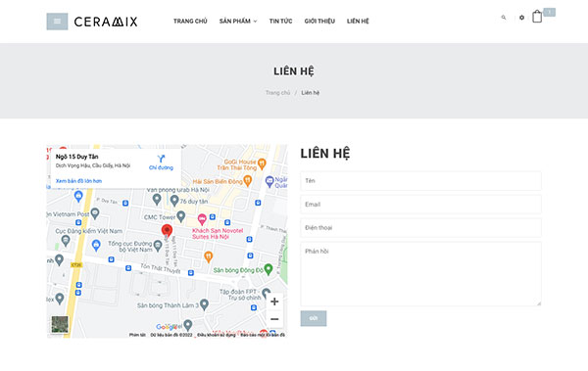Click the Email input field
The image size is (588, 371).
click(x=420, y=205)
